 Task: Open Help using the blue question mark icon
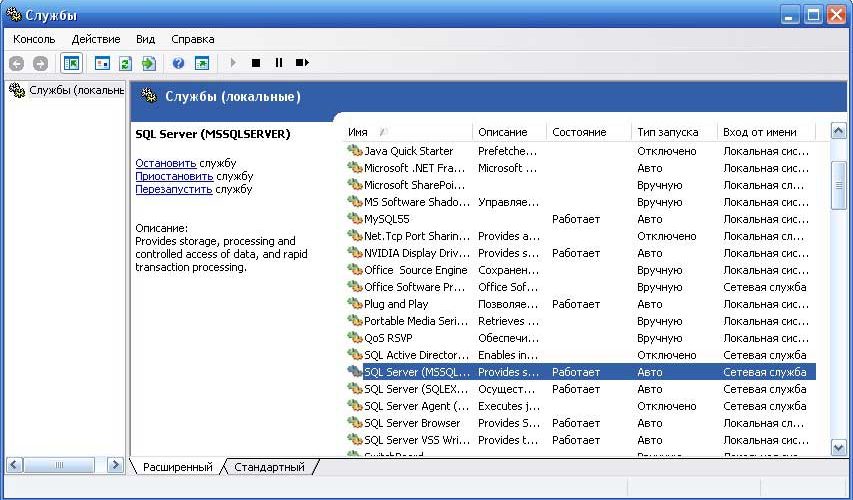178,63
